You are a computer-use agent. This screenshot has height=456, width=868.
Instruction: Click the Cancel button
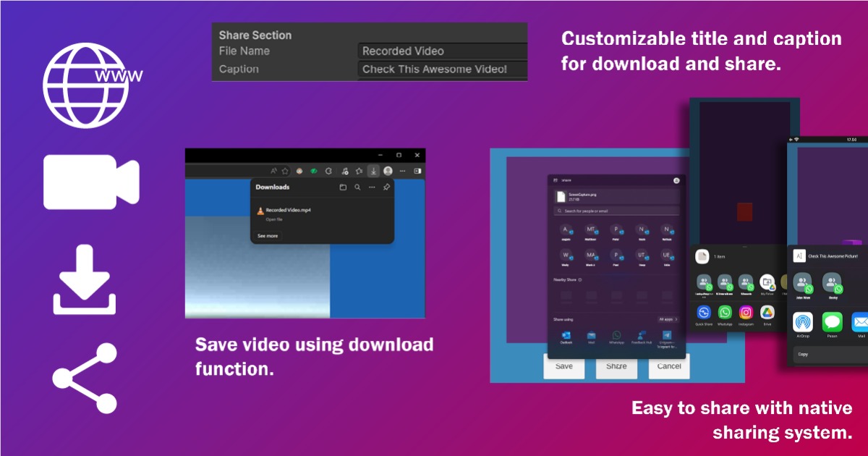tap(669, 366)
